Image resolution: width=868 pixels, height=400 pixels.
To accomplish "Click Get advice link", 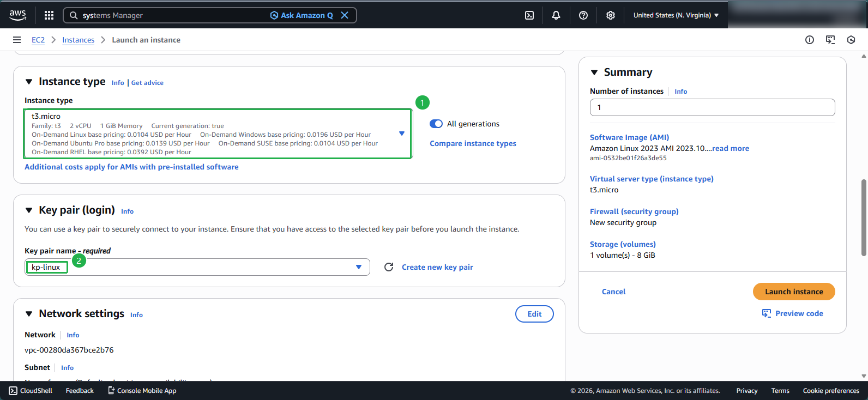I will pyautogui.click(x=147, y=83).
